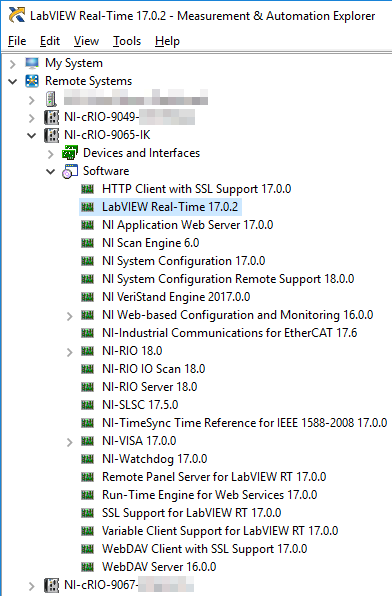392x596 pixels.
Task: Click the NI-VISA 17.0.0 icon
Action: [88, 441]
